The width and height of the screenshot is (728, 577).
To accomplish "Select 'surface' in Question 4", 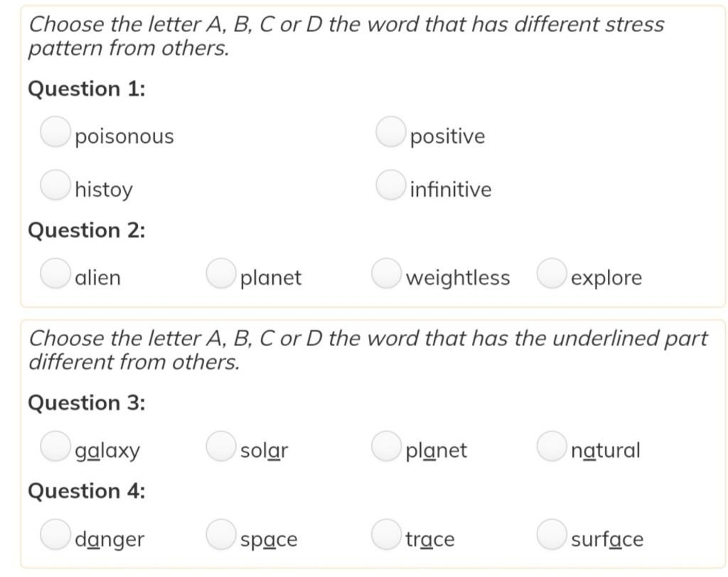I will click(x=552, y=534).
